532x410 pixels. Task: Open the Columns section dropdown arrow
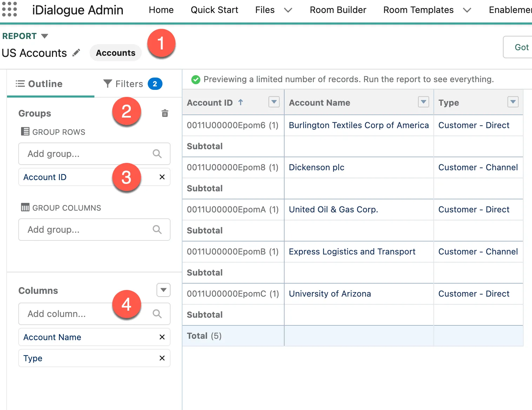(164, 290)
